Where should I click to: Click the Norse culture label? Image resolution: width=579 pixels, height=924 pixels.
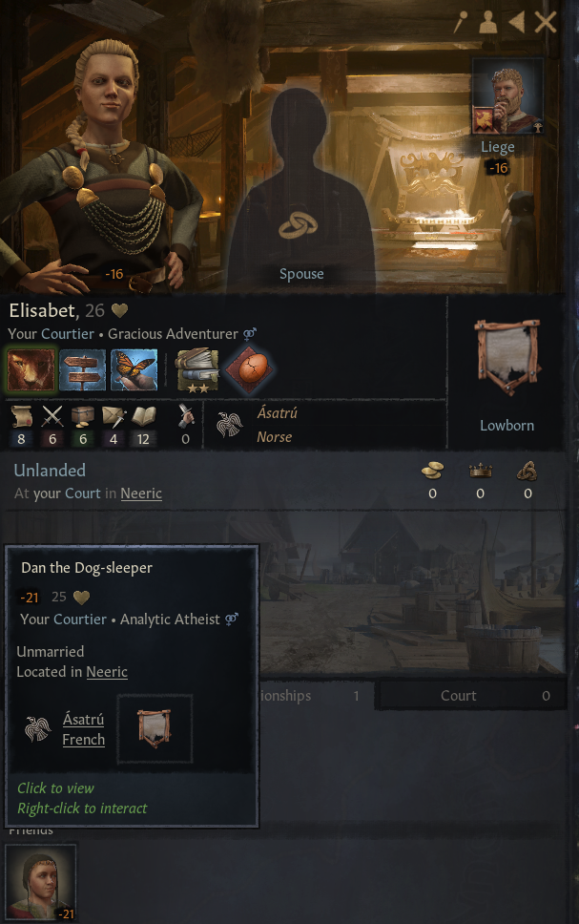(275, 436)
